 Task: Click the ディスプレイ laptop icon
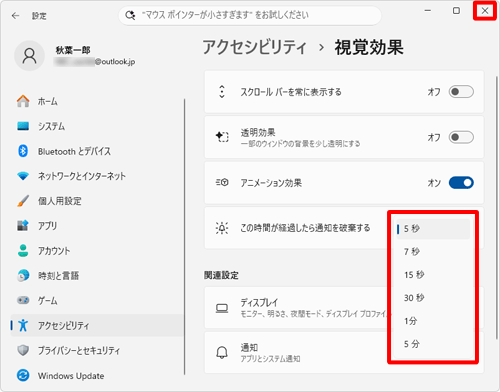coord(222,308)
